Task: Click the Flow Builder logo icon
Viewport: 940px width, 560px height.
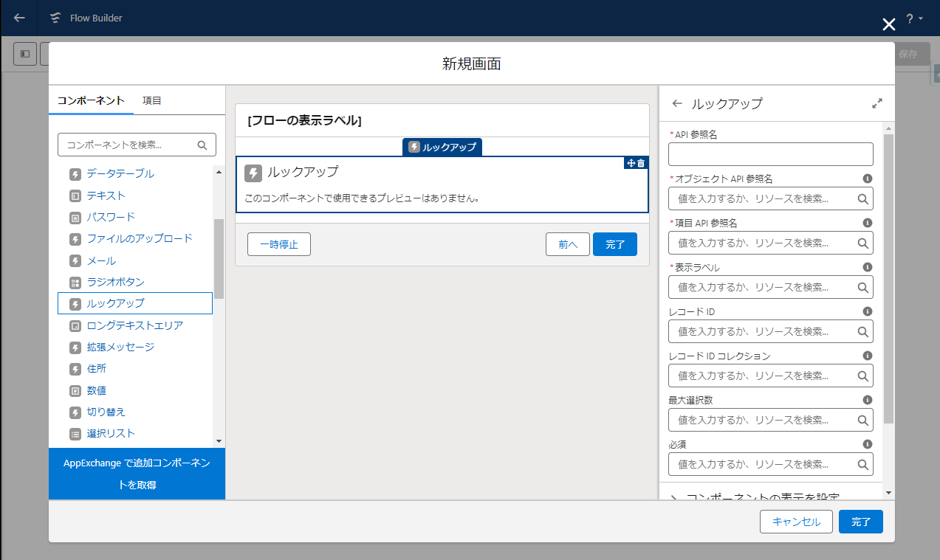Action: [x=55, y=18]
